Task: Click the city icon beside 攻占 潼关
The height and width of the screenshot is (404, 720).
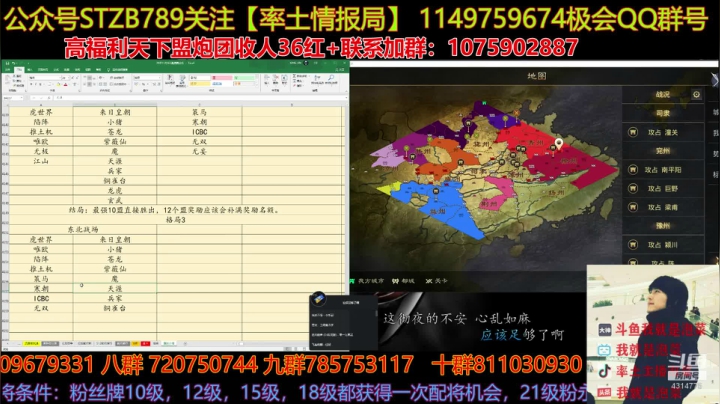Action: coord(633,132)
